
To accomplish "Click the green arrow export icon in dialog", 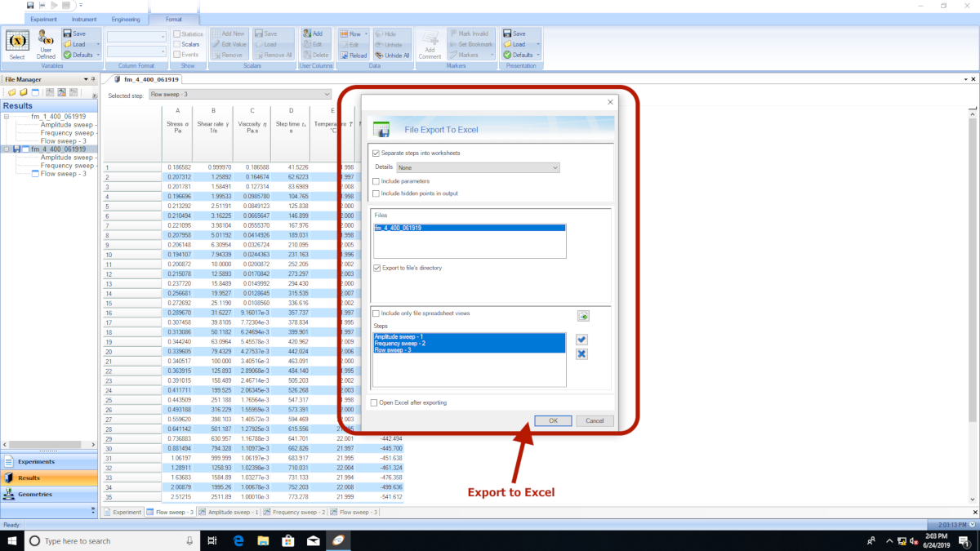I will click(583, 316).
